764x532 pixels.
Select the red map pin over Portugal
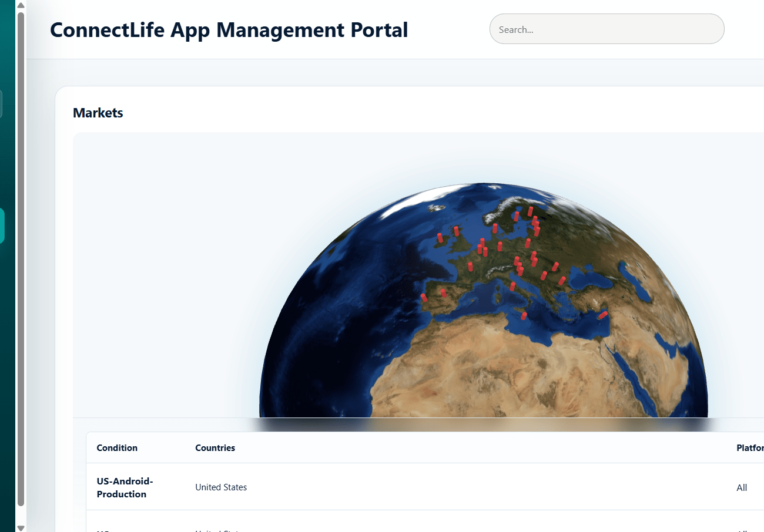[x=424, y=298]
